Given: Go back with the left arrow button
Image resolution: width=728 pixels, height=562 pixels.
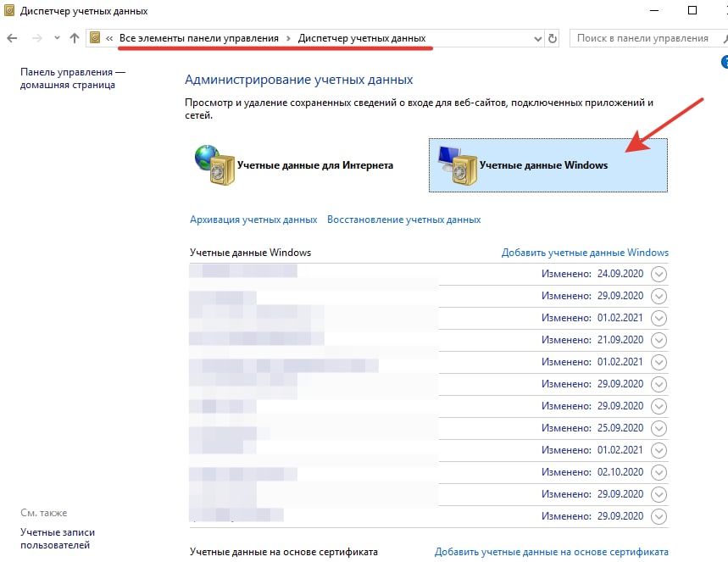Looking at the screenshot, I should pos(13,38).
